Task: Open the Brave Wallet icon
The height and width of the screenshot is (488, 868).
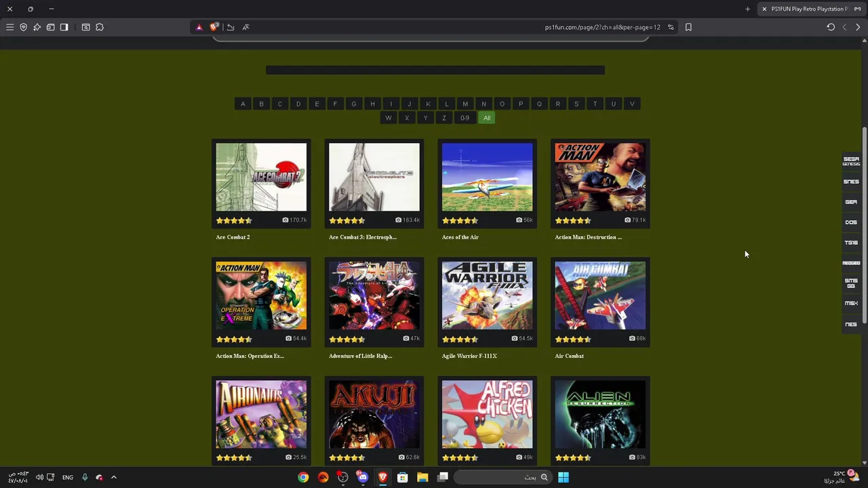Action: point(50,27)
